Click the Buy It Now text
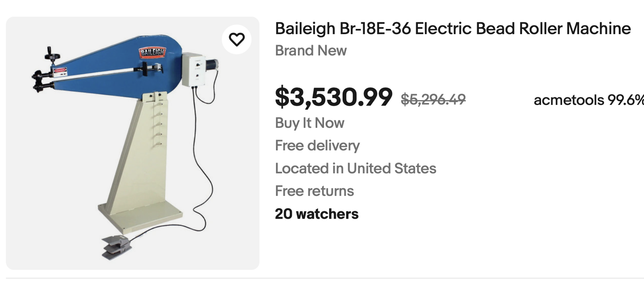The width and height of the screenshot is (644, 281). [x=310, y=123]
